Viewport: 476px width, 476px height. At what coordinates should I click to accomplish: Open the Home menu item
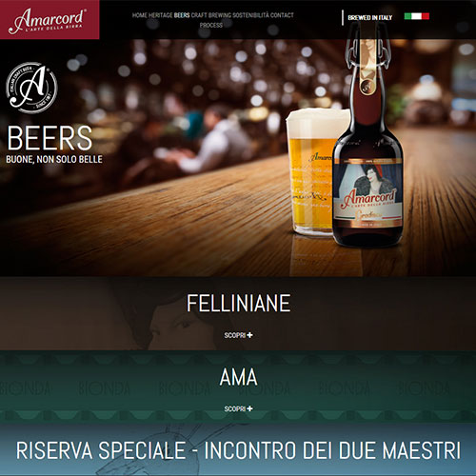[140, 15]
